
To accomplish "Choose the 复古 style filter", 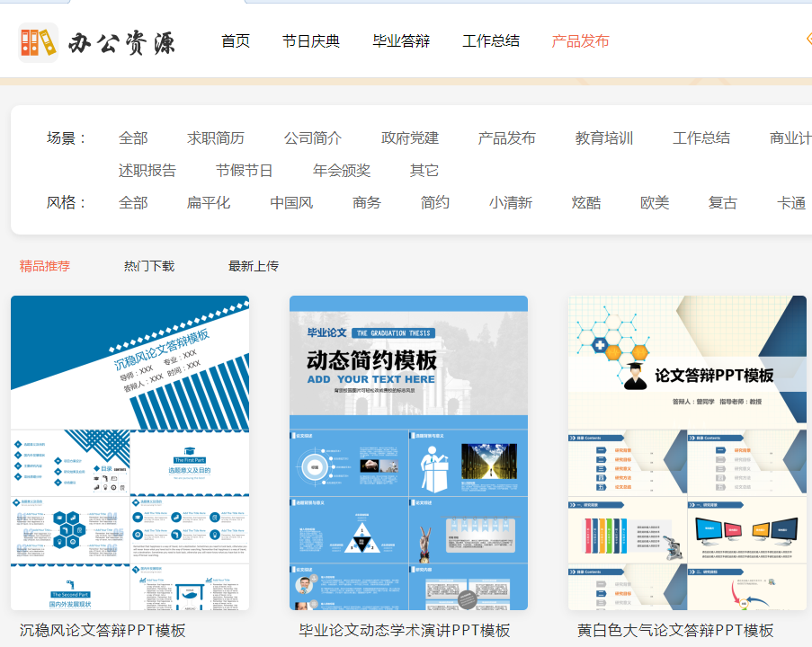I will (x=722, y=202).
